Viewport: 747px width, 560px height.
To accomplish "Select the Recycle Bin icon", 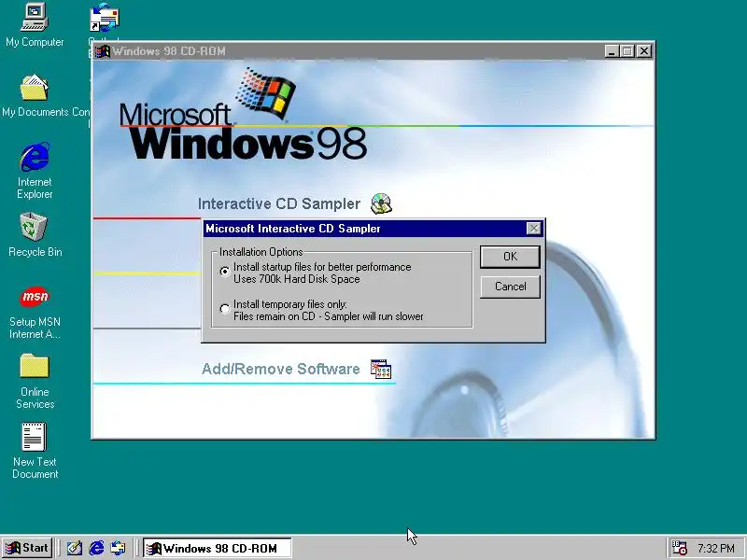I will pyautogui.click(x=35, y=227).
